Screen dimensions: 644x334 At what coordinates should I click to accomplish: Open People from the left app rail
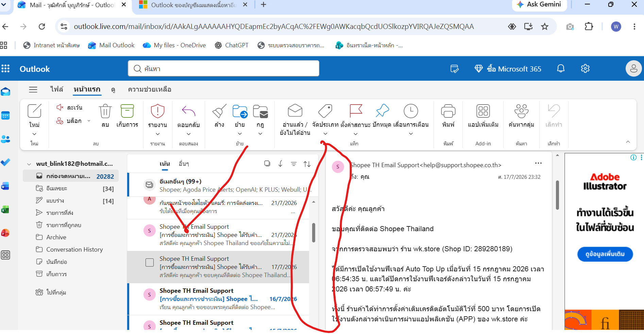pos(5,139)
